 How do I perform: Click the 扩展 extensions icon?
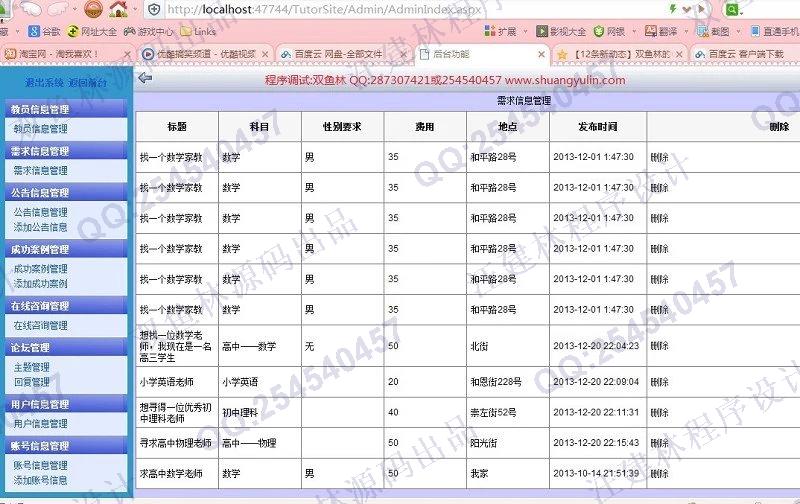coord(490,32)
